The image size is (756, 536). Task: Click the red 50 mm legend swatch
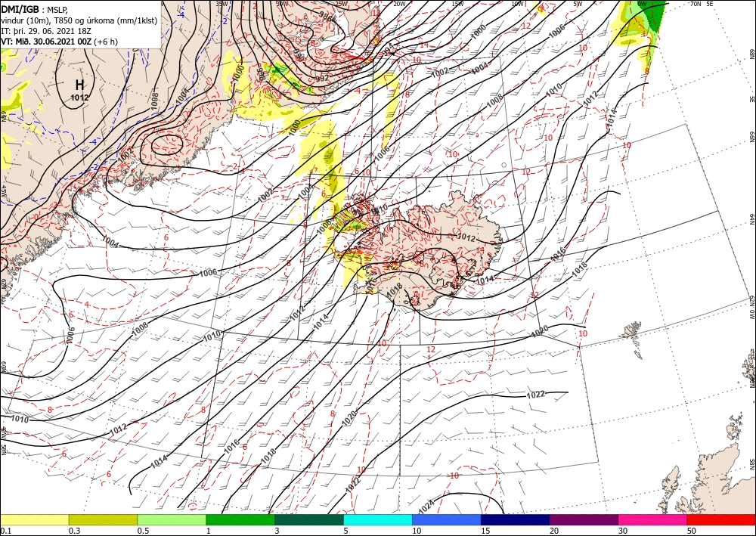coord(721,519)
